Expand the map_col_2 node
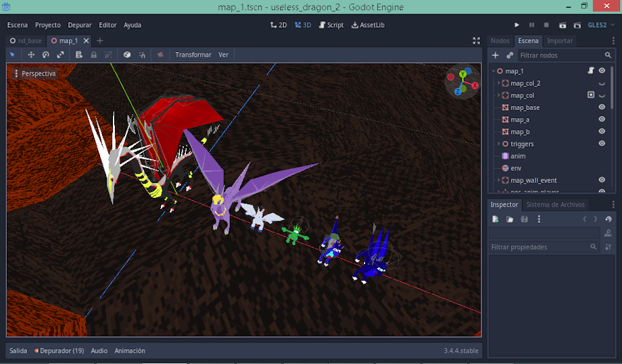622x364 pixels. (x=498, y=83)
